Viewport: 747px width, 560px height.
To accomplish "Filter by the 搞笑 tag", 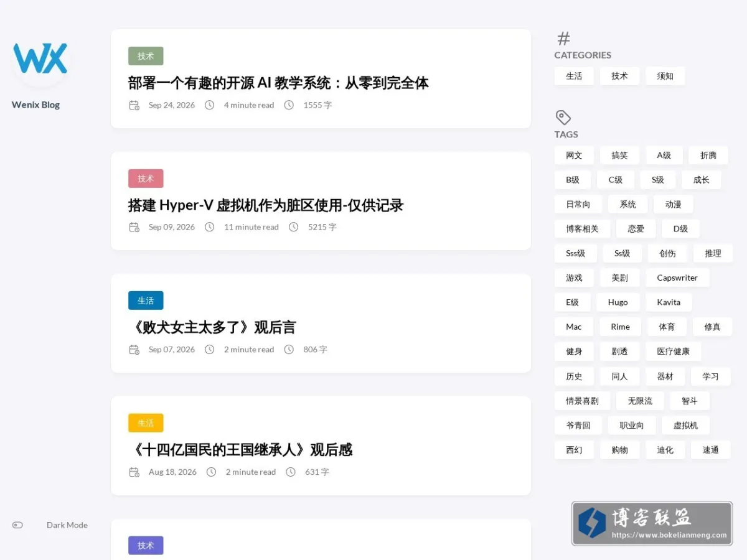I will (x=619, y=156).
